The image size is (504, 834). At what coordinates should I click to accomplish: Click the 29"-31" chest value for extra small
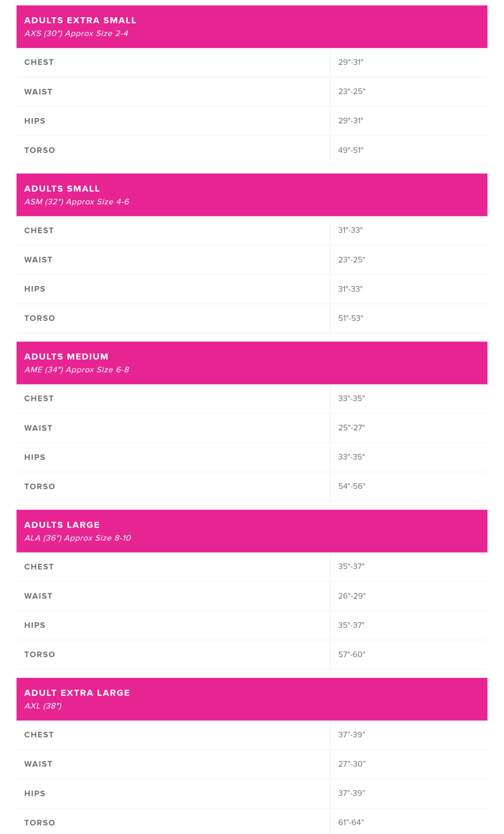coord(351,62)
